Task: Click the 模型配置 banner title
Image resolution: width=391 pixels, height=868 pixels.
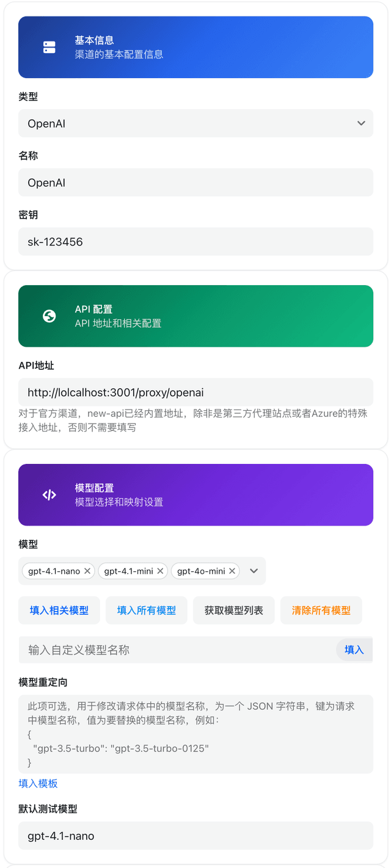Action: [x=94, y=488]
